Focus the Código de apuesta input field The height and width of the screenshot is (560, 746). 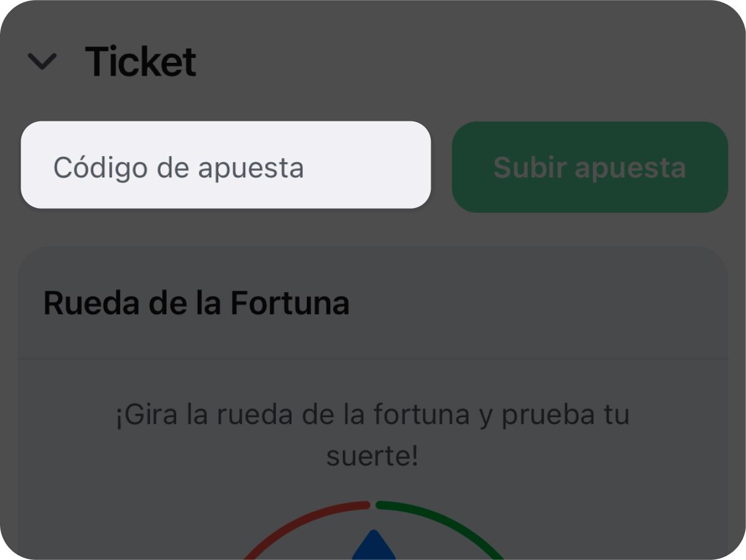pos(226,165)
